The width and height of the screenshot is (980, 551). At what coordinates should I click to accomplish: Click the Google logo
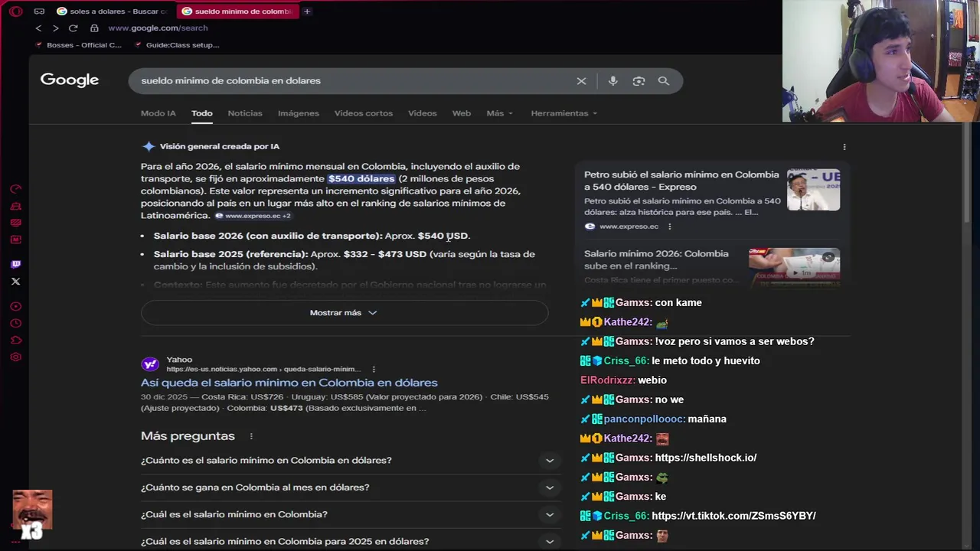click(70, 80)
